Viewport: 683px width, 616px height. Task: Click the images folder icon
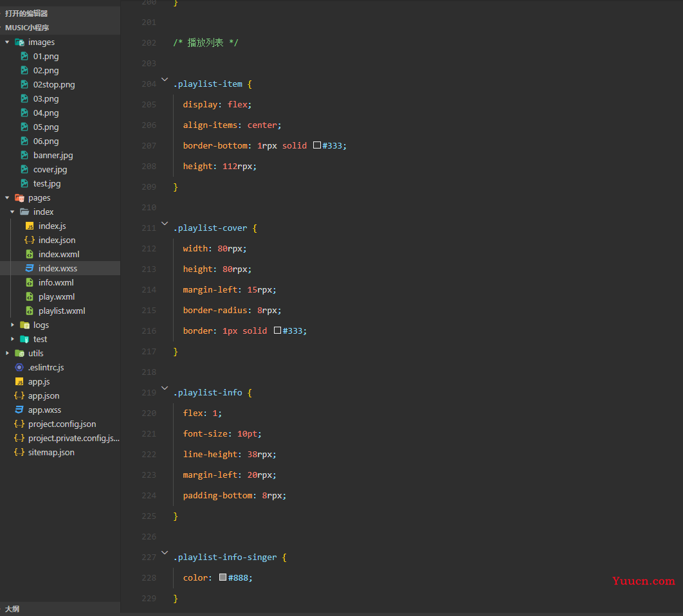19,42
